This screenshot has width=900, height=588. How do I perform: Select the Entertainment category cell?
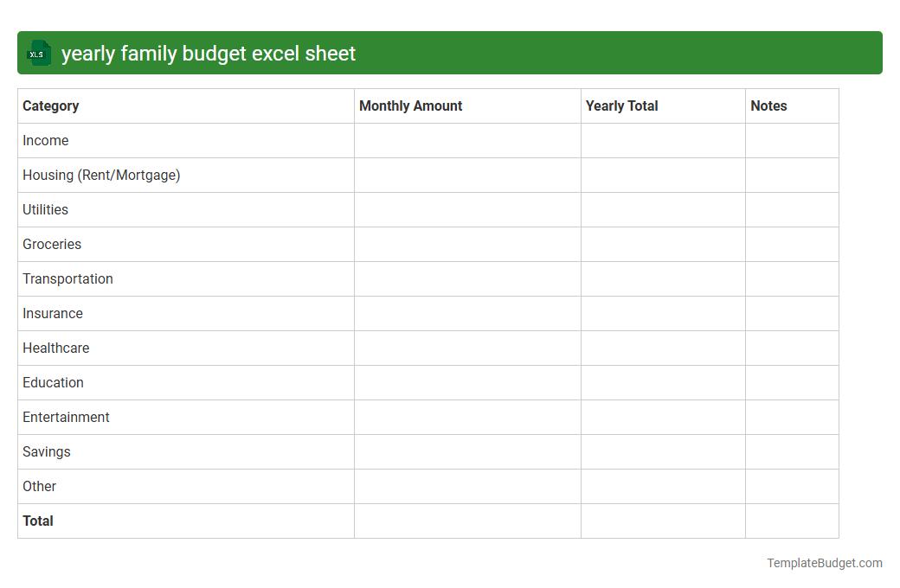pyautogui.click(x=66, y=417)
